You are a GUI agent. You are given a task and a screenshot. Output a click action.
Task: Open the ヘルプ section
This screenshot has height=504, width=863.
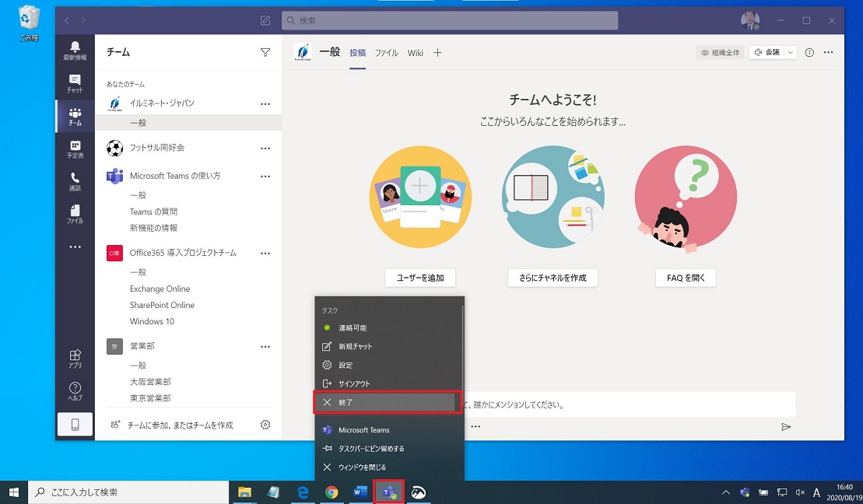(x=75, y=390)
